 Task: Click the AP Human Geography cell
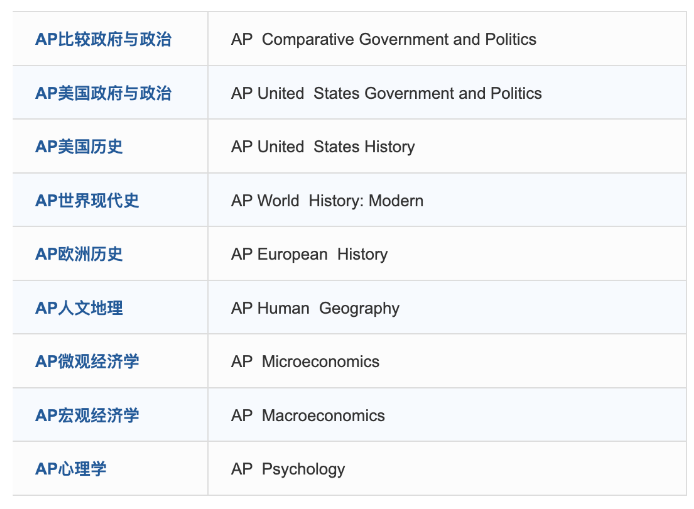315,308
